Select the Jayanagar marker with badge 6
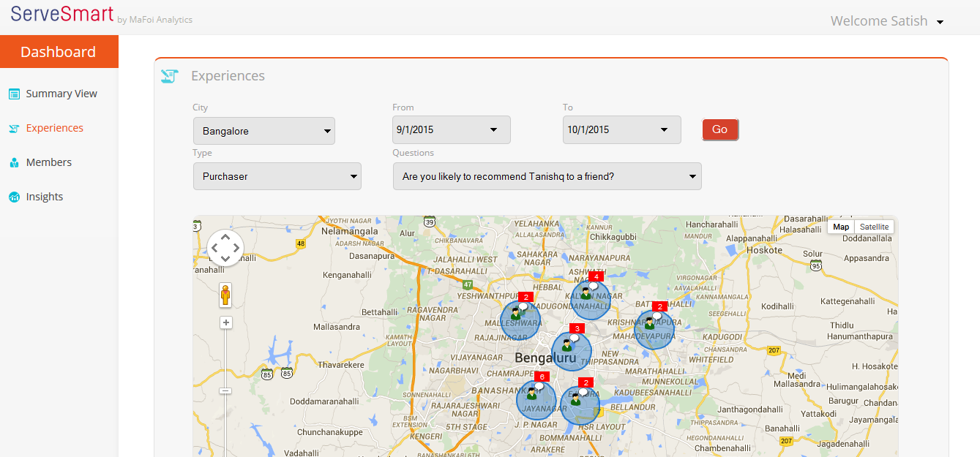Screen dimensions: 980x457 coord(536,399)
